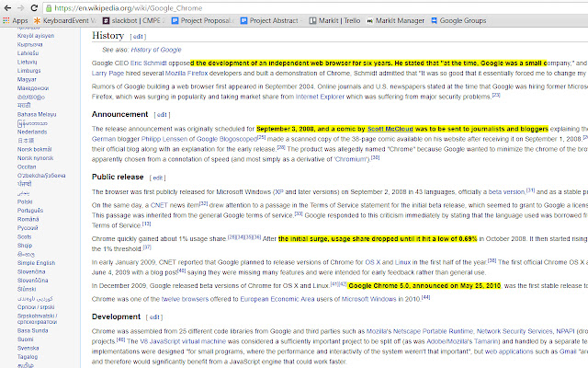Open Project Abstract bookmark
This screenshot has width=588, height=368.
click(271, 20)
